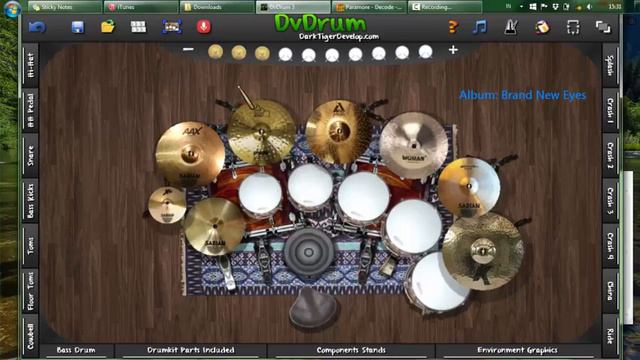This screenshot has width=640, height=360.
Task: Open the Splash tab on right
Action: [611, 65]
